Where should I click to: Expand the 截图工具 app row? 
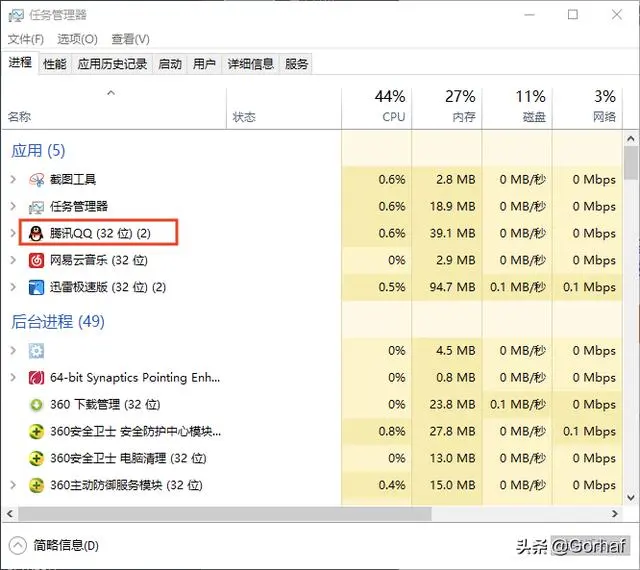(13, 179)
